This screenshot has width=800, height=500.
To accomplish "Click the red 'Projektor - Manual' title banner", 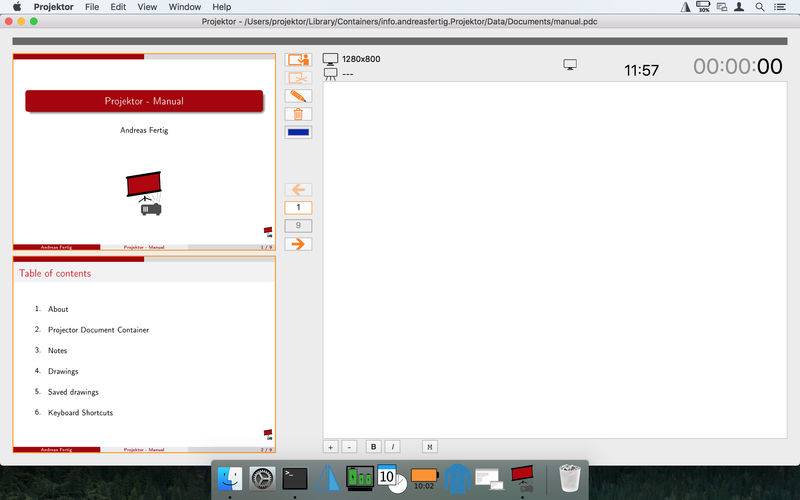I will click(144, 101).
